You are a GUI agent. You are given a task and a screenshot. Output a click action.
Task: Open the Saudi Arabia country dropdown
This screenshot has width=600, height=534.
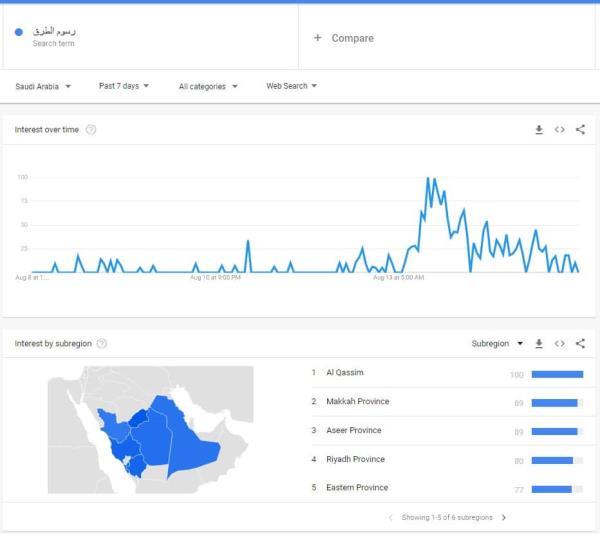[44, 86]
